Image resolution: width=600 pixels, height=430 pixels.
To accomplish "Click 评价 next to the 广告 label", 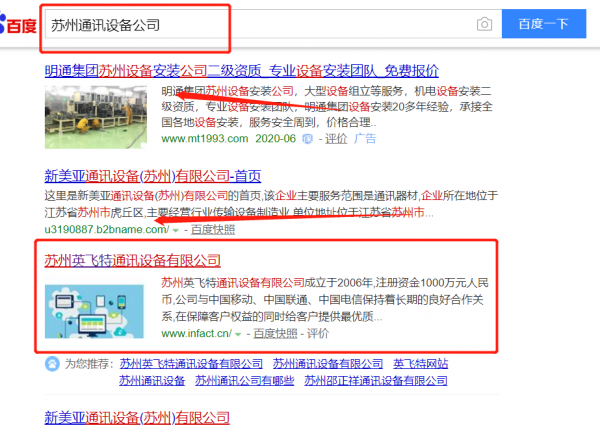I will [x=336, y=138].
